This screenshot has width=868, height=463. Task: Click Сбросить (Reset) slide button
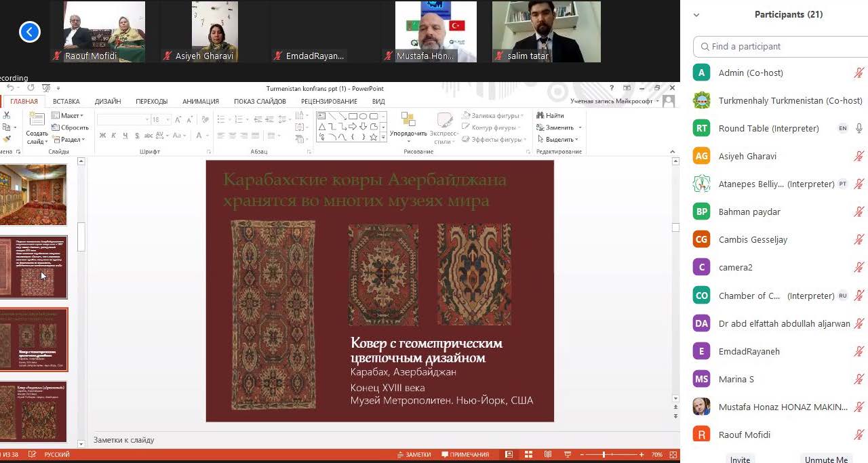coord(70,127)
